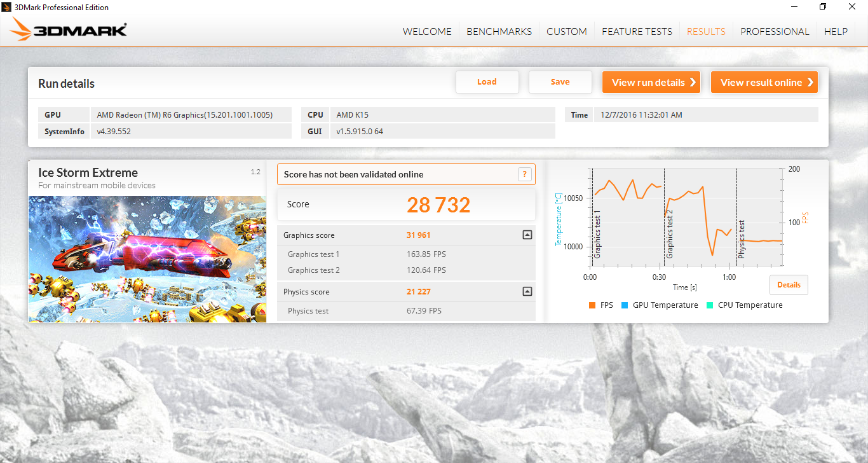Click the GUI version v1.5.915.0 64
Screen dimensions: 868x463
coord(360,132)
